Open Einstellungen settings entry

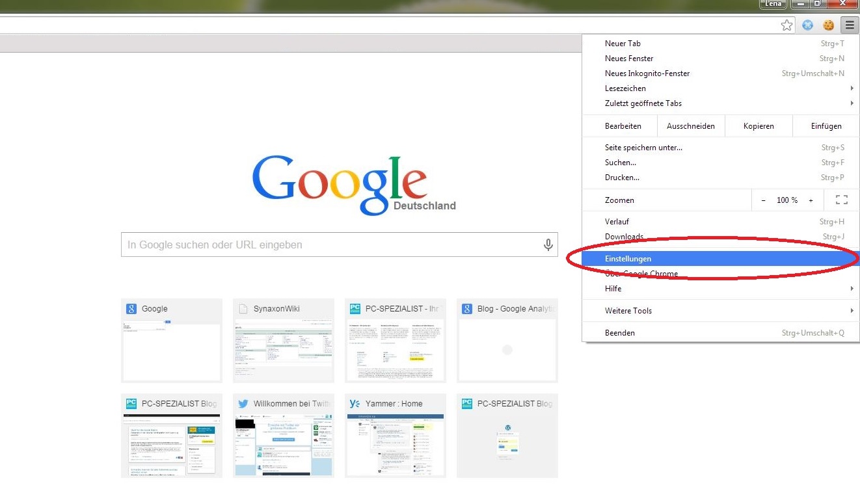721,259
